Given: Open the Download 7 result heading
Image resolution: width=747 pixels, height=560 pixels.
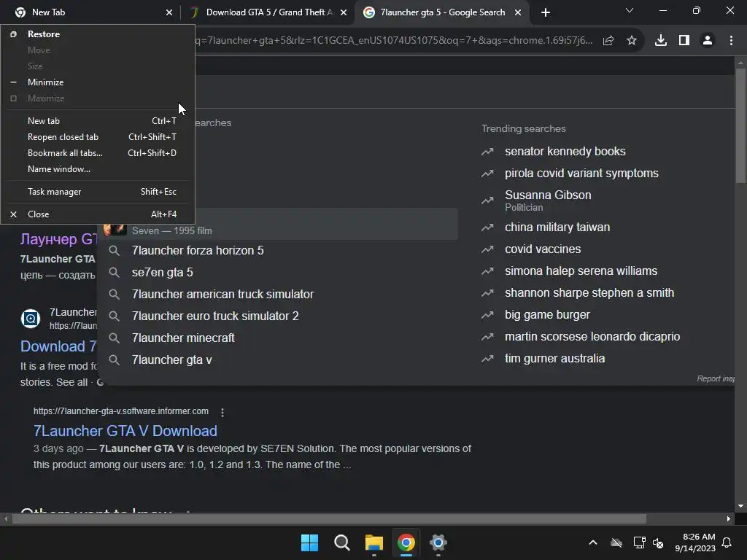Looking at the screenshot, I should [x=58, y=346].
